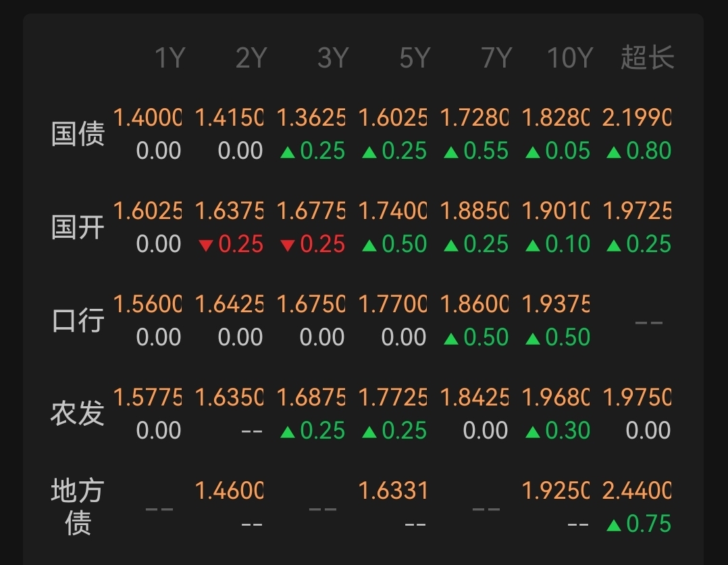The image size is (728, 565).
Task: Select the 超长 column header
Action: pyautogui.click(x=647, y=59)
